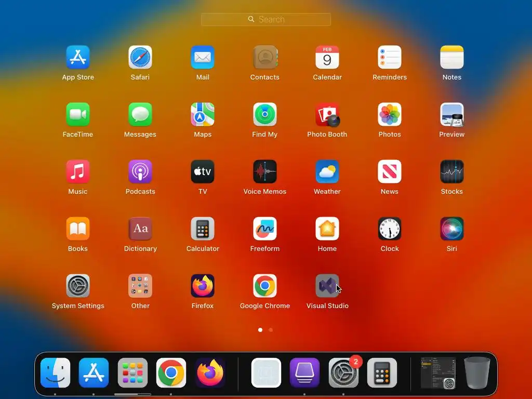Open the minimized window thumbnail in Dock
Screen dimensions: 532x399
(x=438, y=373)
